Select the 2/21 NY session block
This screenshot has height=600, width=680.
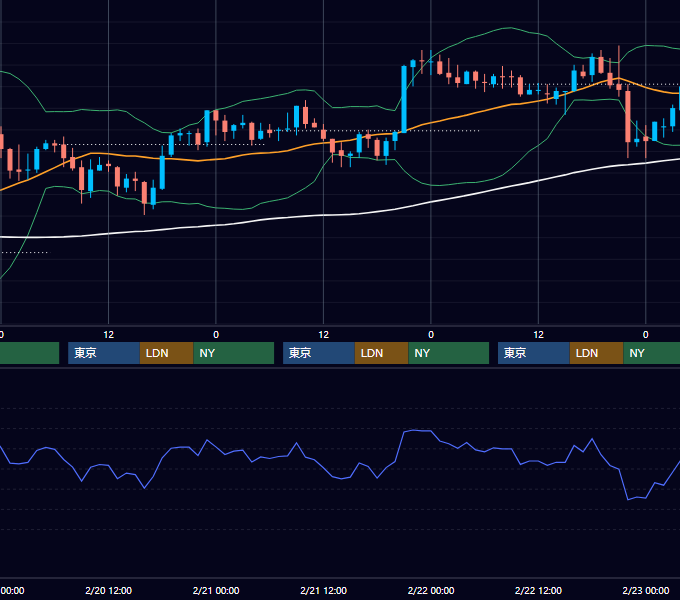click(449, 353)
